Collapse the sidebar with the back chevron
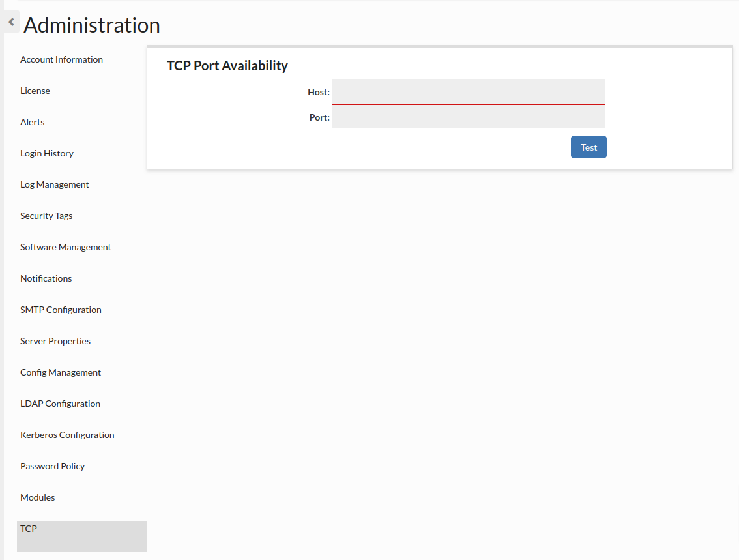The height and width of the screenshot is (560, 739). (x=11, y=22)
